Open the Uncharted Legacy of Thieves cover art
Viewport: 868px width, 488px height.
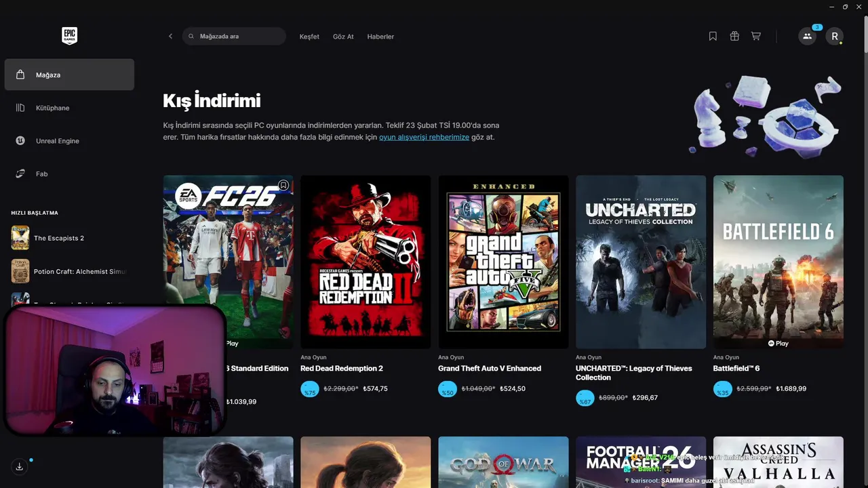click(641, 262)
